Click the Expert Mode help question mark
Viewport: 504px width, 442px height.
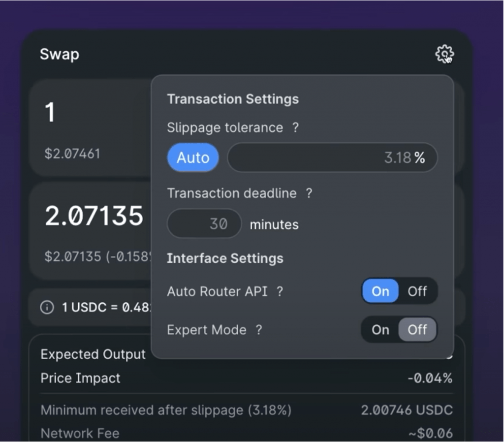259,330
